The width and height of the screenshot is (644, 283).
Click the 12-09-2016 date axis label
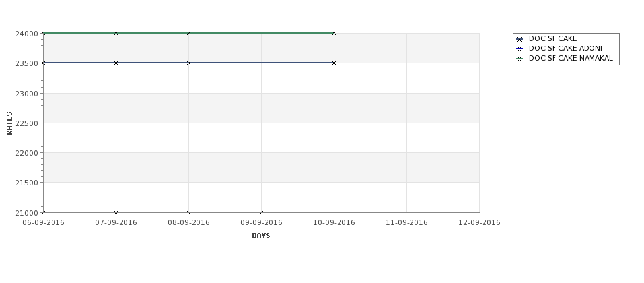click(x=480, y=222)
